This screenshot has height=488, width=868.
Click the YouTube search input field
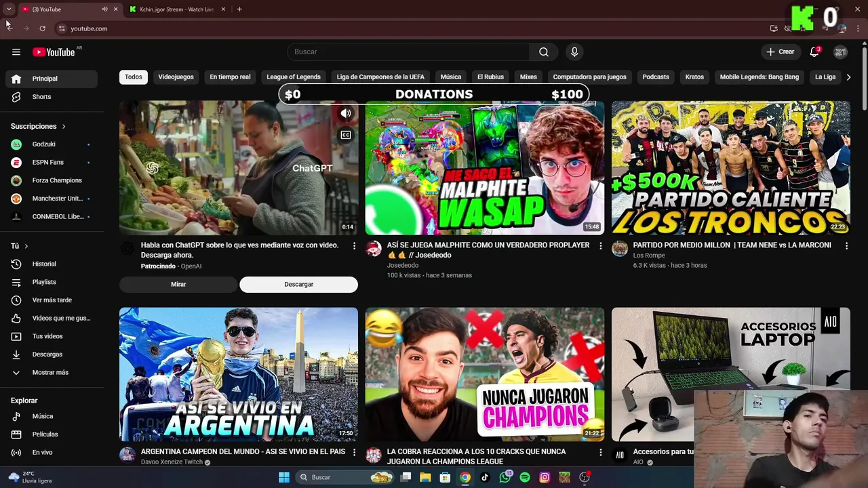coord(408,52)
